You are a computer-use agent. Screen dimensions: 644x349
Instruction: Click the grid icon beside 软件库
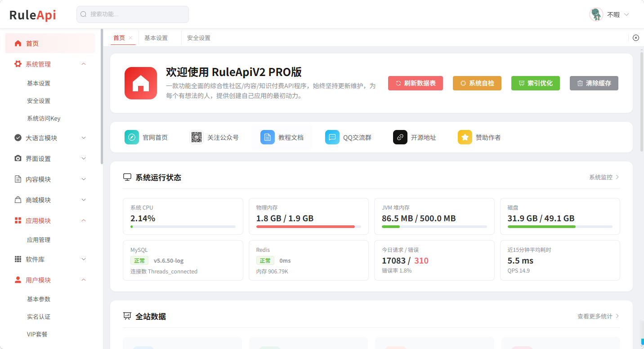[x=18, y=260]
